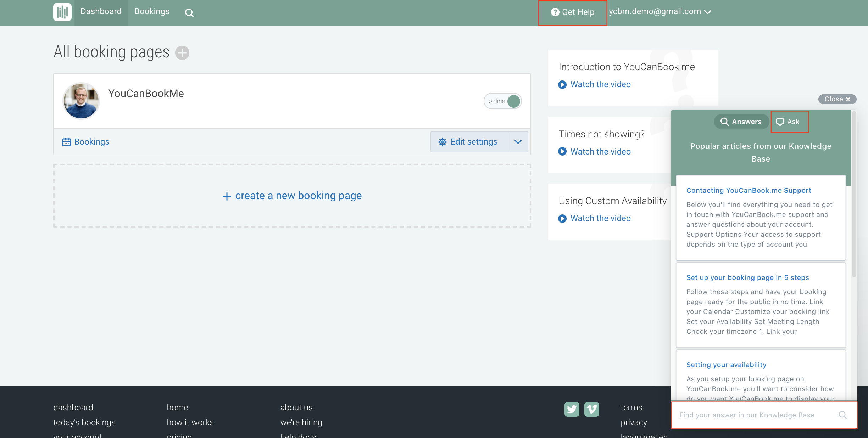Click the Knowledge Base search magnifier icon
The image size is (868, 438).
(843, 415)
